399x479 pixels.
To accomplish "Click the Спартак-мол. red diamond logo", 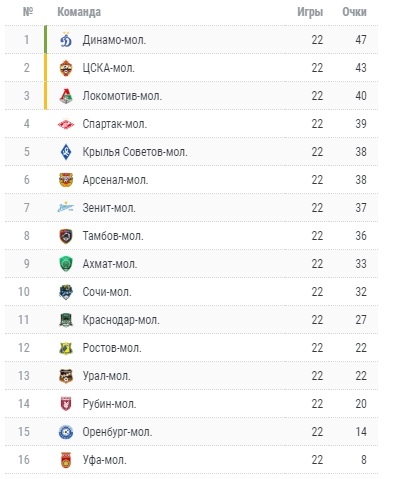I will [66, 124].
